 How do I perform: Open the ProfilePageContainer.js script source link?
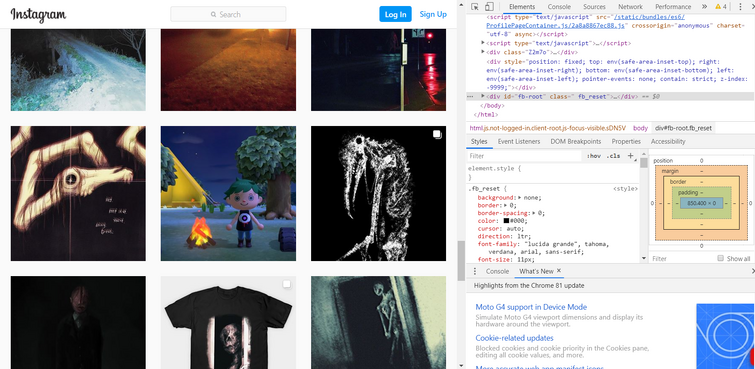[x=555, y=26]
